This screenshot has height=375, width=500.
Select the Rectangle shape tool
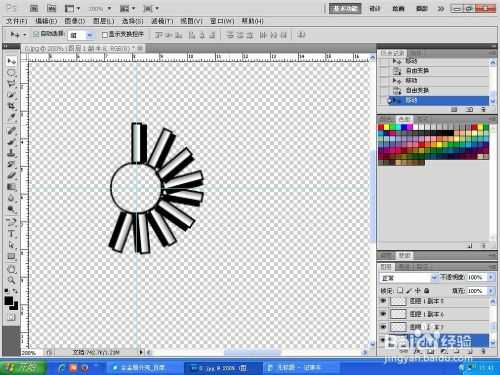[12, 256]
